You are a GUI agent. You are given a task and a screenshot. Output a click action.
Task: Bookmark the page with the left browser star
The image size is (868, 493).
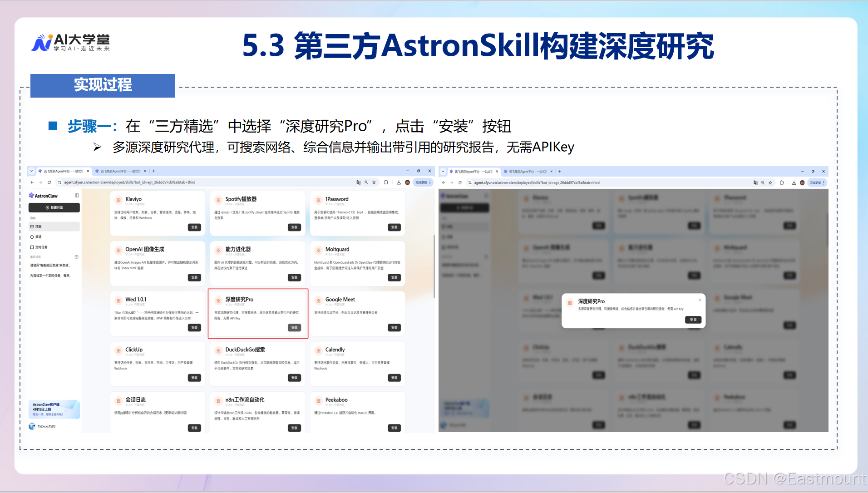click(374, 182)
